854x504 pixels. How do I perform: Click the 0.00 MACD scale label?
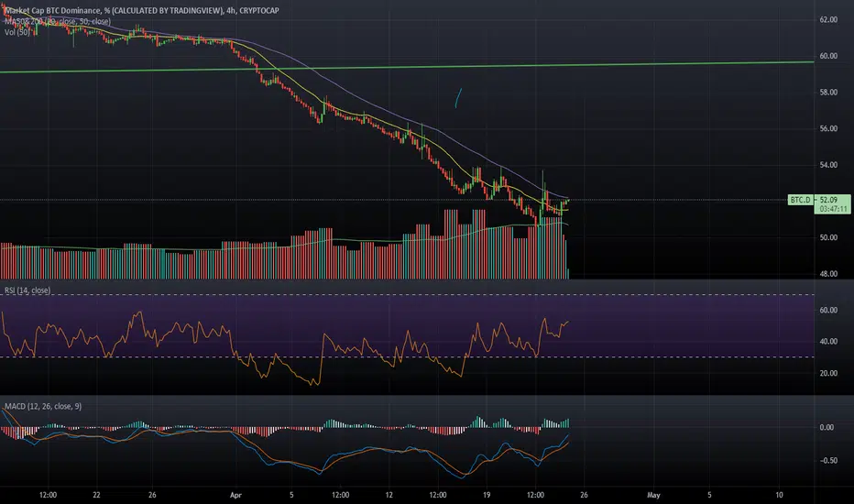point(827,427)
